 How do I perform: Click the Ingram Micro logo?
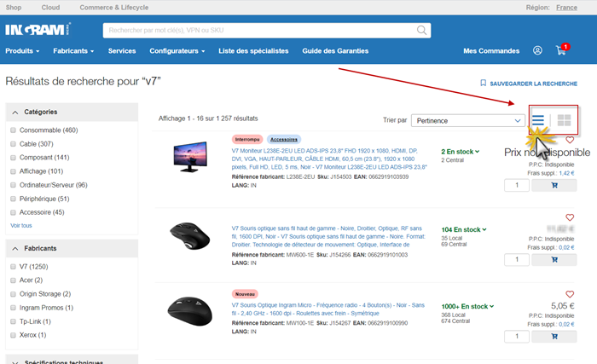(38, 29)
